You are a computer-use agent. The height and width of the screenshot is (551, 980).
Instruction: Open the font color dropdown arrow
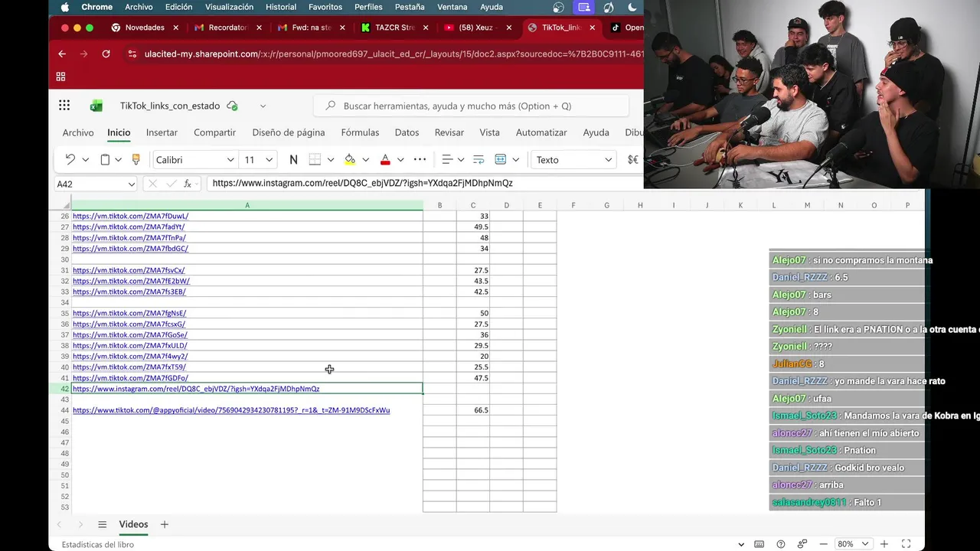coord(400,159)
